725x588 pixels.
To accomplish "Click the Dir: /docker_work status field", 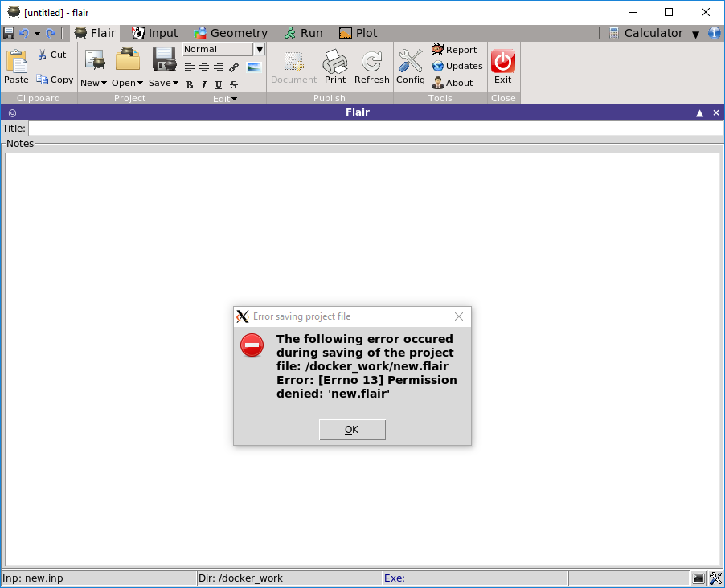I will (x=290, y=578).
